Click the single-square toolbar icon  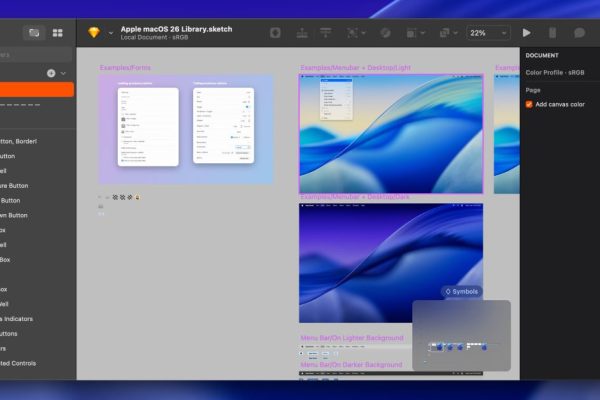(411, 33)
